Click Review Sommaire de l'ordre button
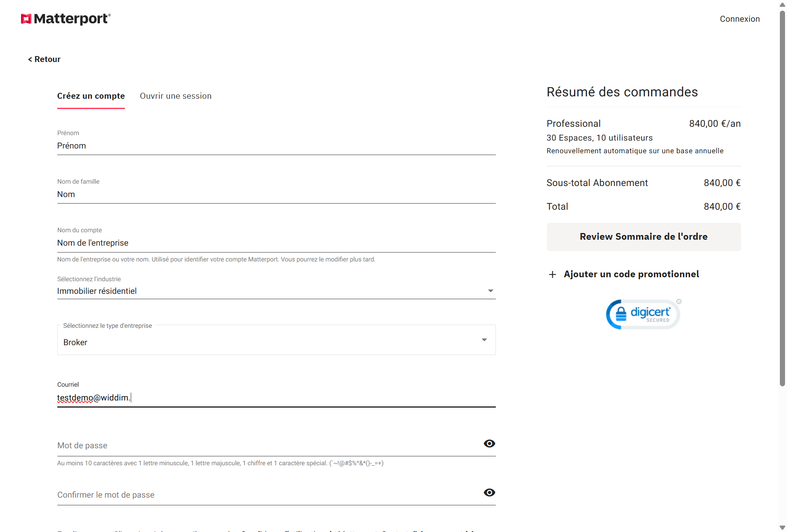 (x=644, y=237)
